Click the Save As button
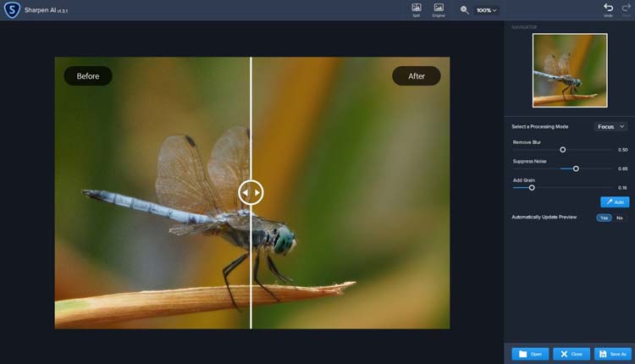The image size is (635, 364). coord(613,354)
